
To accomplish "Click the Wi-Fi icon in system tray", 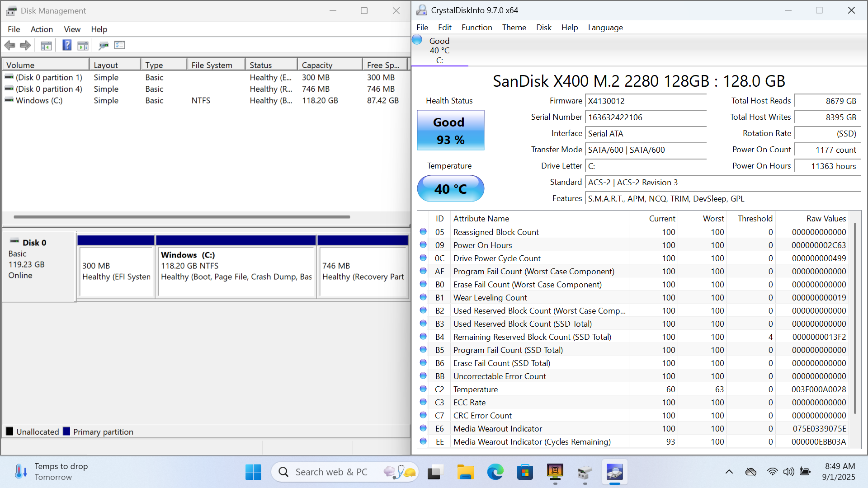I will [x=772, y=472].
